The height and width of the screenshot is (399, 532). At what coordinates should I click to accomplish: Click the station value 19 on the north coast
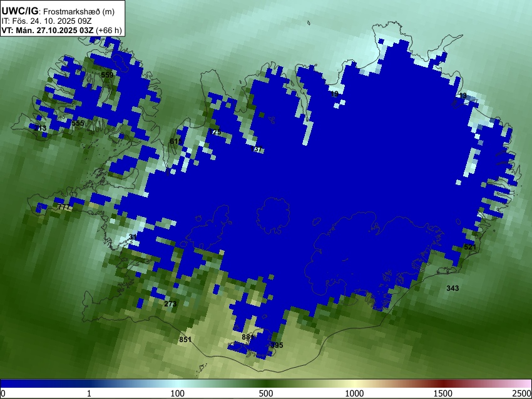[x=334, y=94]
